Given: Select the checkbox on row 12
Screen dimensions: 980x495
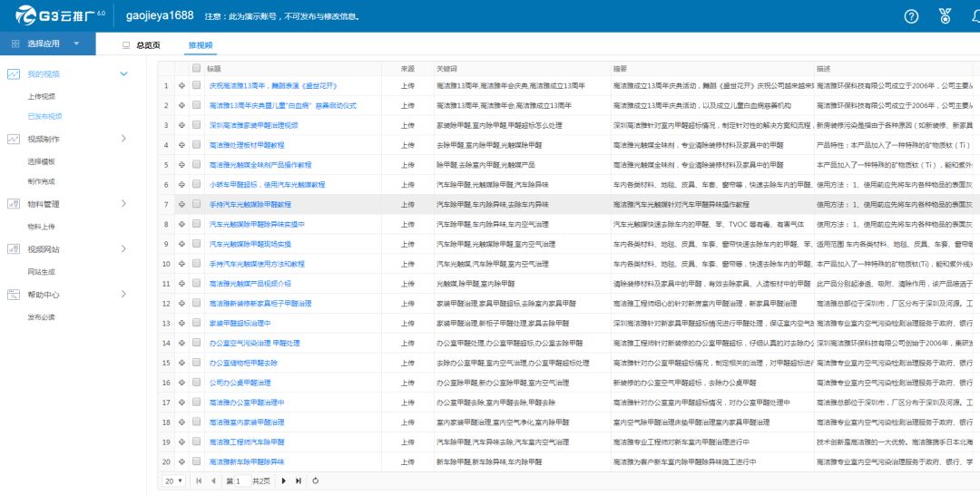Looking at the screenshot, I should [196, 304].
